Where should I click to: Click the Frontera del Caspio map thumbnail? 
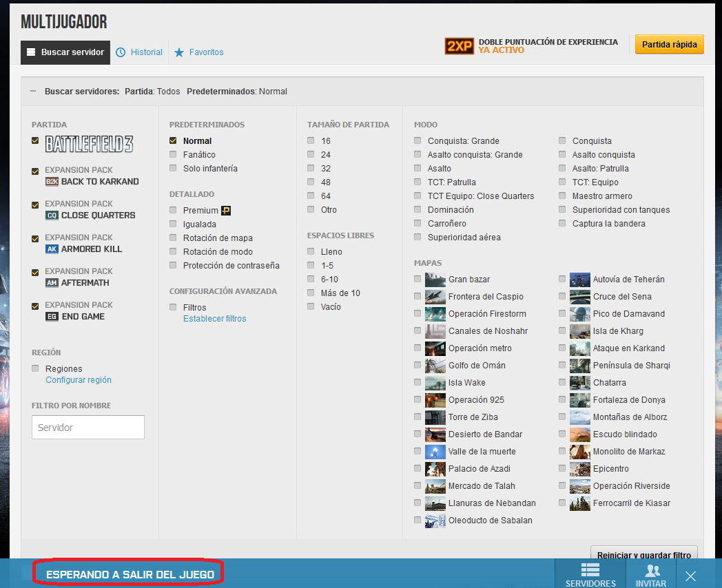click(435, 297)
